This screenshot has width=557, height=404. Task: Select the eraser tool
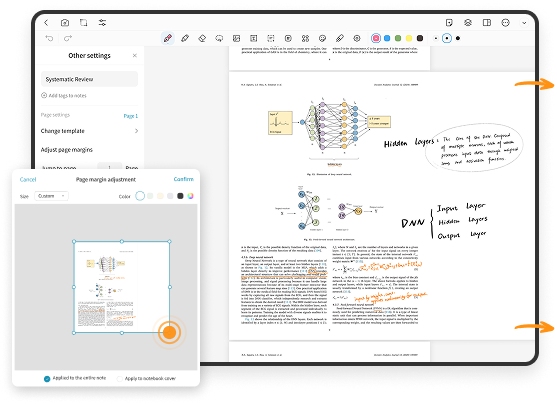(x=202, y=38)
